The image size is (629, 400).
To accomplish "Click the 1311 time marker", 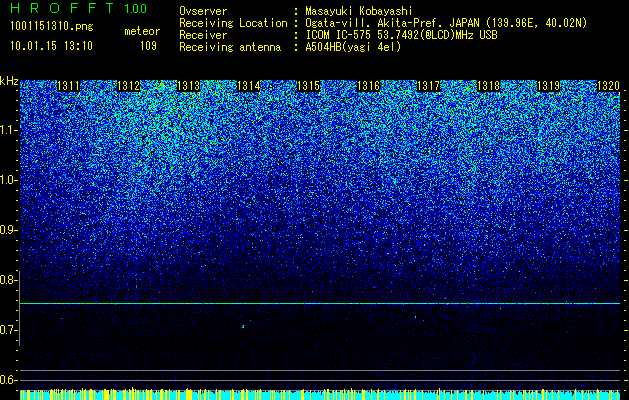I will tap(68, 86).
